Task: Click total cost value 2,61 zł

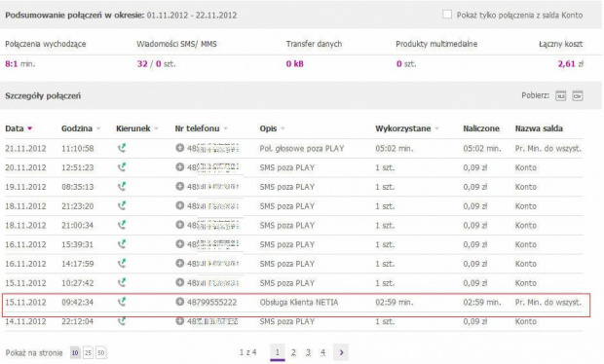Action: click(571, 64)
